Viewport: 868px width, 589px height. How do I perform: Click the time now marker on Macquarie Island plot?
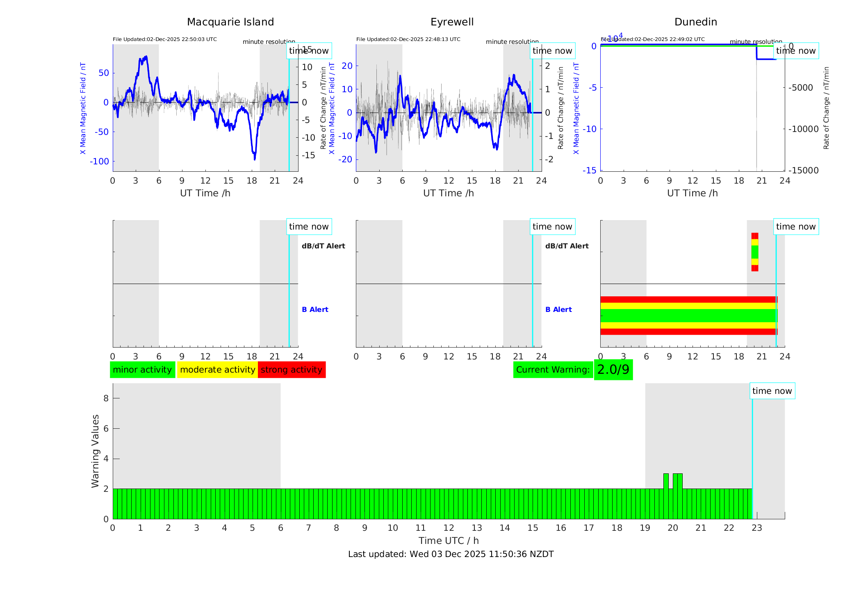click(x=309, y=51)
